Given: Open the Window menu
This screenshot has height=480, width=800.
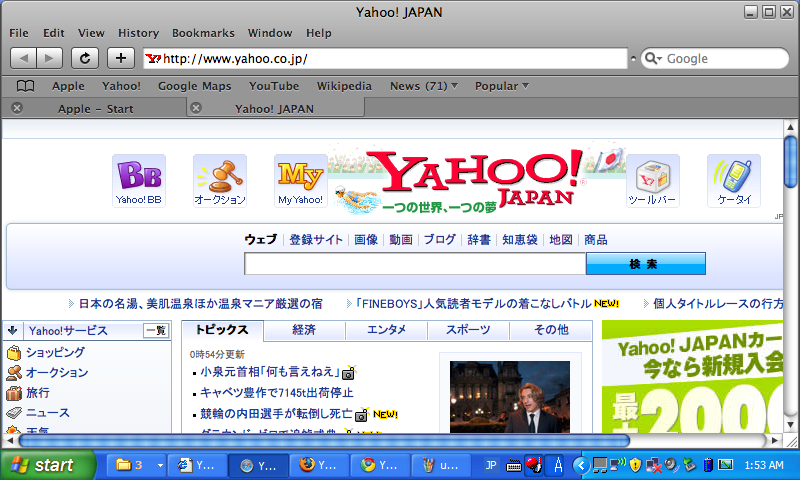Looking at the screenshot, I should coord(270,33).
